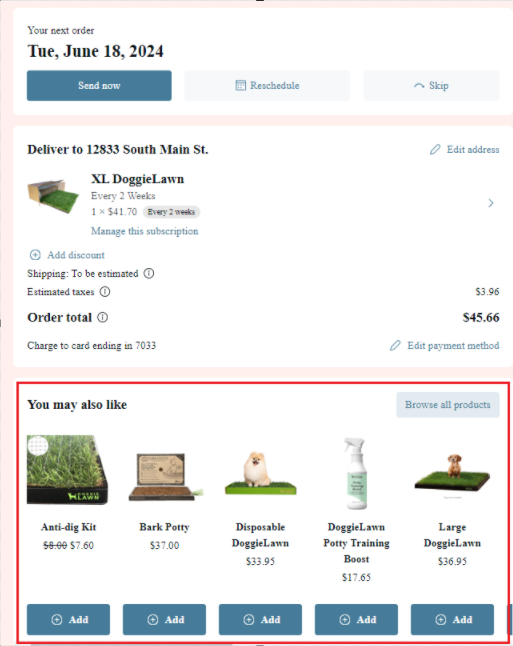Open Manage this subscription link
This screenshot has width=513, height=646.
click(x=145, y=231)
